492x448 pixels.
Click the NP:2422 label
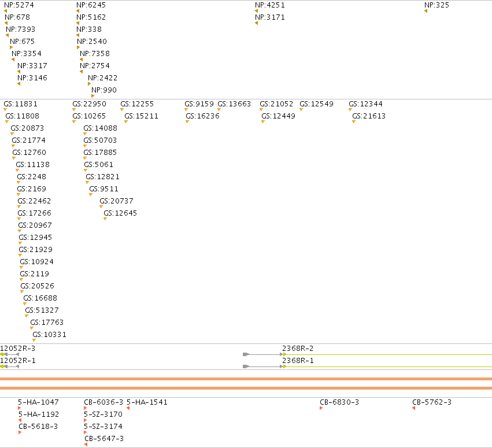[102, 78]
